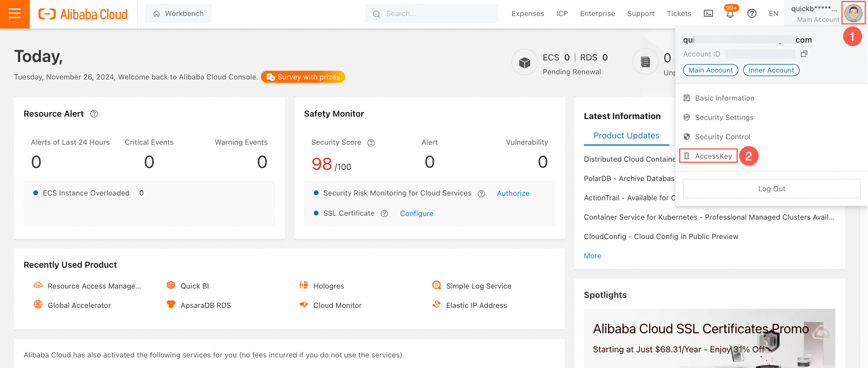The height and width of the screenshot is (368, 868).
Task: Open CloudConfig Public Preview news item
Action: click(661, 236)
